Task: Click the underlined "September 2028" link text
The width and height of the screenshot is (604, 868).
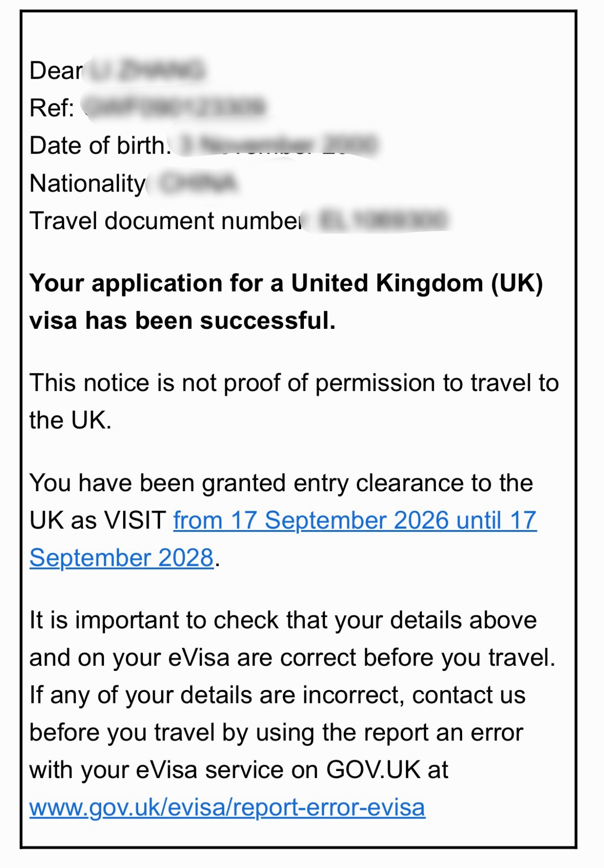Action: [122, 558]
